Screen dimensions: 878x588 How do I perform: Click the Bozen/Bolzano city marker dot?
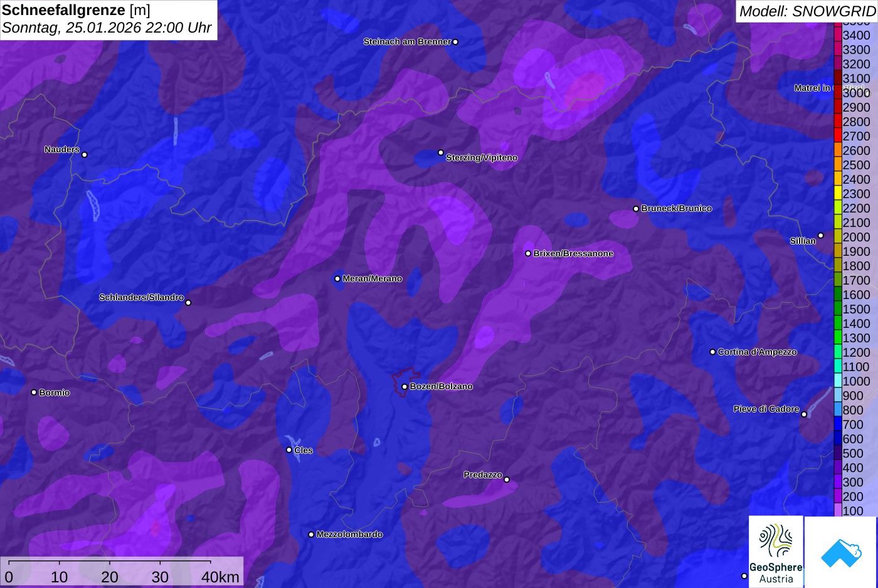tap(405, 387)
